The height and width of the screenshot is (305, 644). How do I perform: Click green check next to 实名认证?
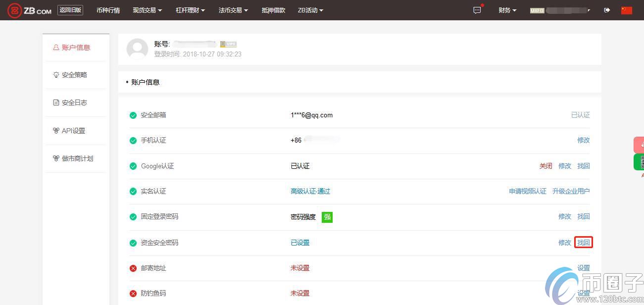click(x=133, y=192)
